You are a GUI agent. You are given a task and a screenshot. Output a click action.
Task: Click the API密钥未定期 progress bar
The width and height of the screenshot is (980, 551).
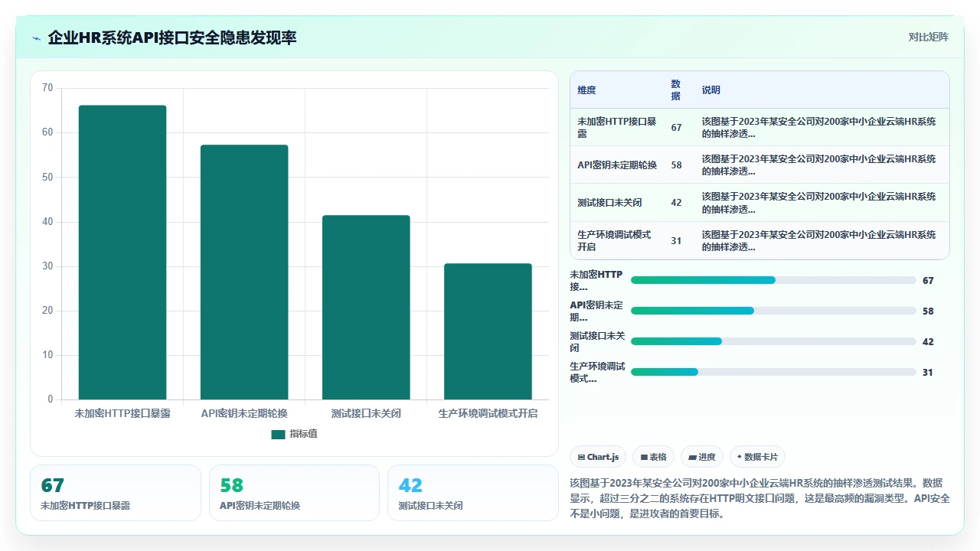773,311
